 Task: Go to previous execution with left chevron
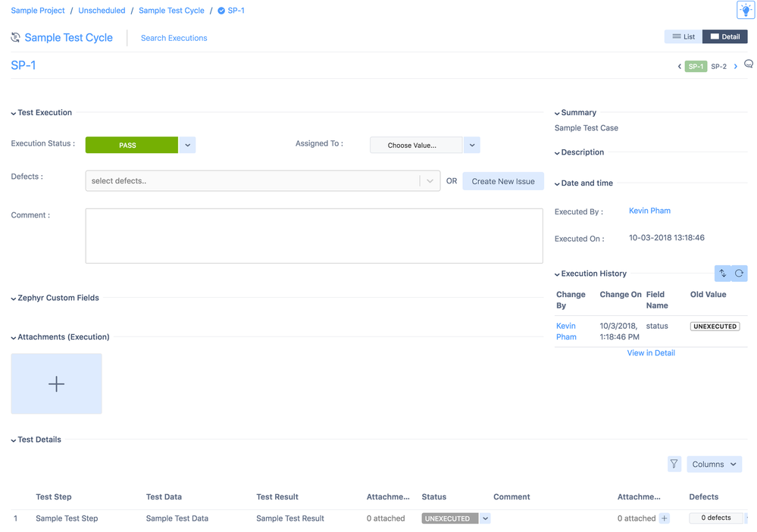point(679,67)
